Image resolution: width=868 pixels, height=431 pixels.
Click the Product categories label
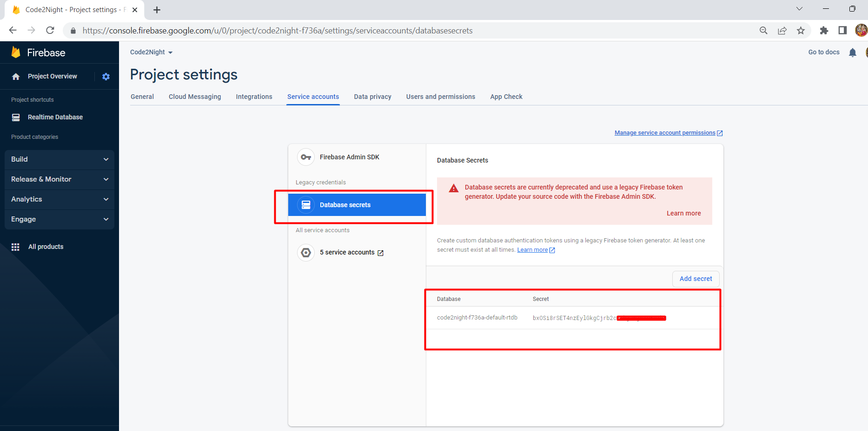[x=35, y=137]
